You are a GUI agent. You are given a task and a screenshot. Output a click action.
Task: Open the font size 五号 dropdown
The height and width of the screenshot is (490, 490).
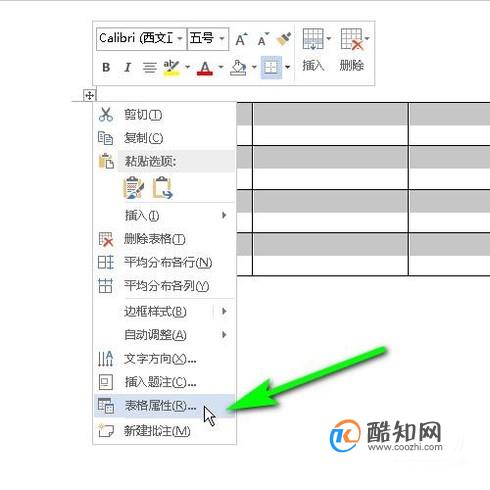(222, 39)
